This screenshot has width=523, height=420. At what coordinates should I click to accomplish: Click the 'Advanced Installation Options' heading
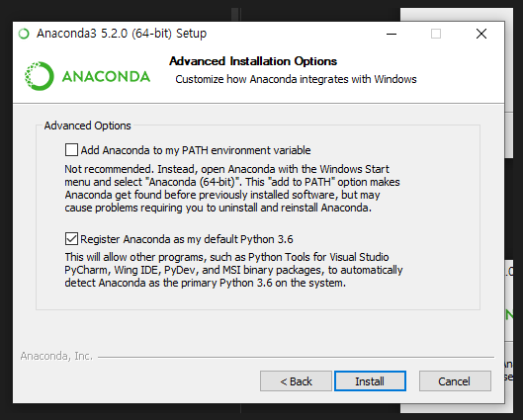(x=253, y=61)
